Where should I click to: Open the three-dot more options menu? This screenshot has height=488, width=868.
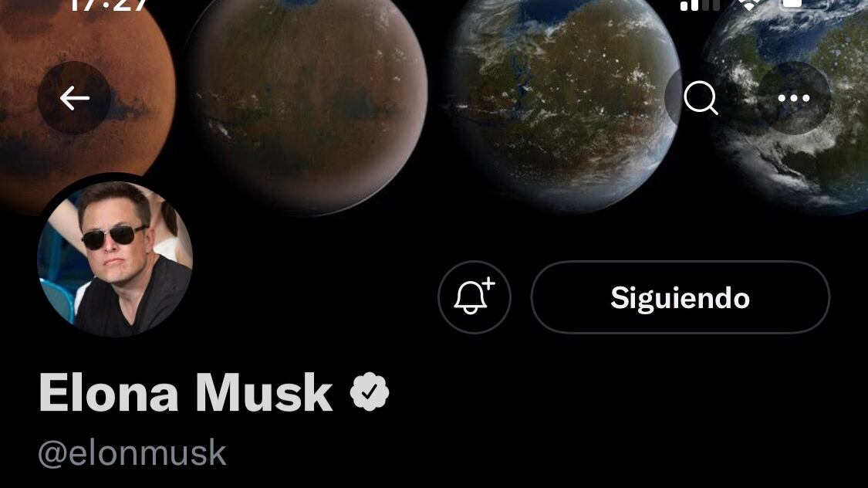point(794,98)
